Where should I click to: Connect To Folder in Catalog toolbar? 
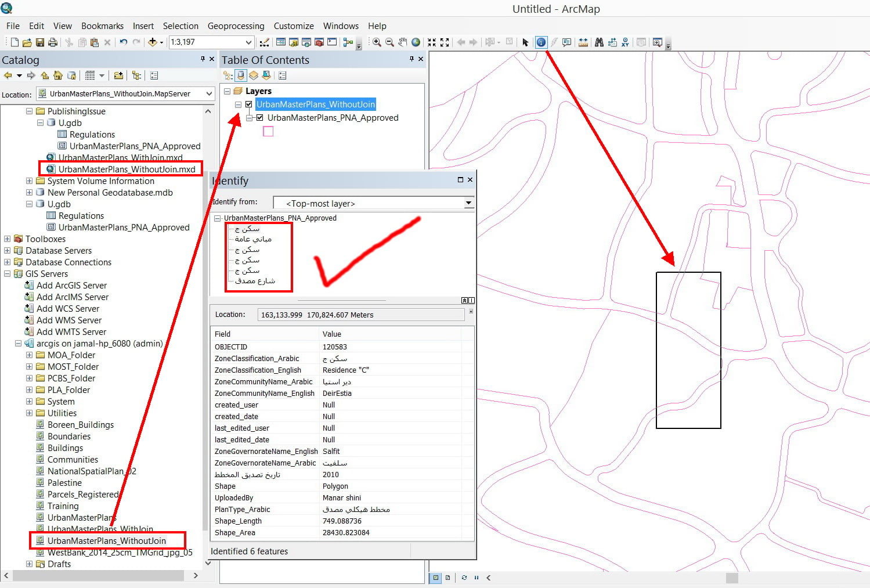pos(118,75)
